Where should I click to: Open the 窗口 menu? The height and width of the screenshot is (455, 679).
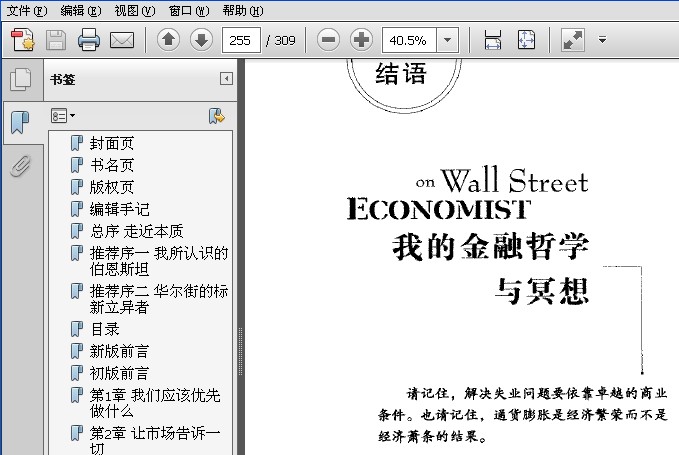189,10
